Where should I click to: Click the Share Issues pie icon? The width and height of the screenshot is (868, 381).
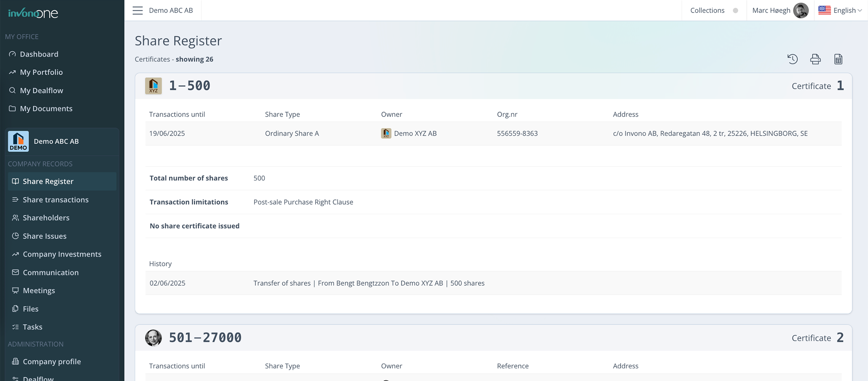click(x=15, y=236)
